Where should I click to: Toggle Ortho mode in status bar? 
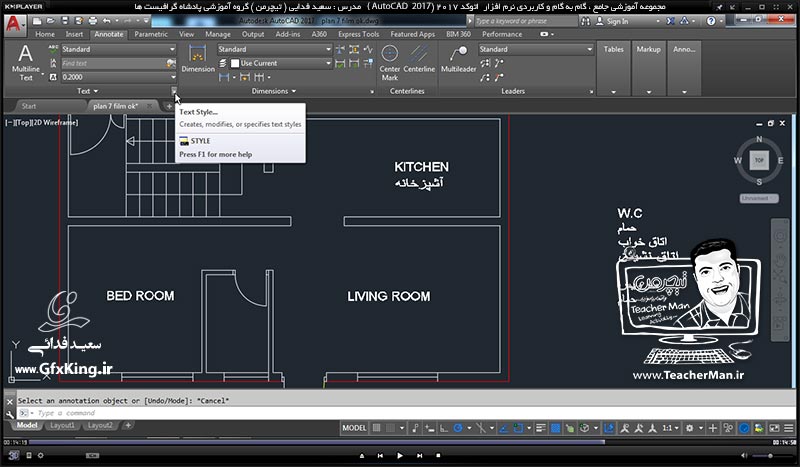point(444,428)
